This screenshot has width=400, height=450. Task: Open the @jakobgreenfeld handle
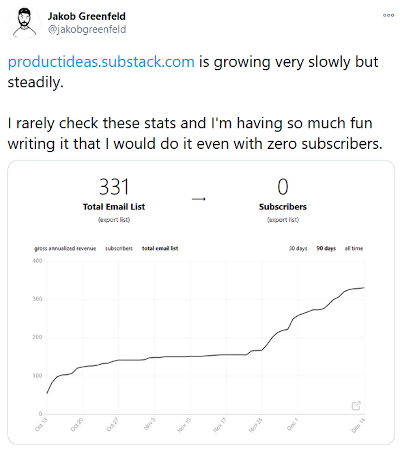[87, 30]
